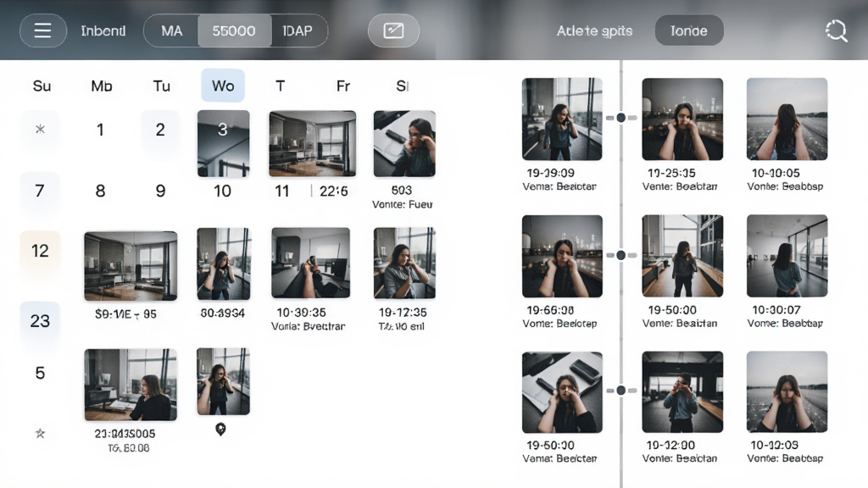Click the middle timeline marker dot
Screen dimensions: 868x488
tap(621, 255)
